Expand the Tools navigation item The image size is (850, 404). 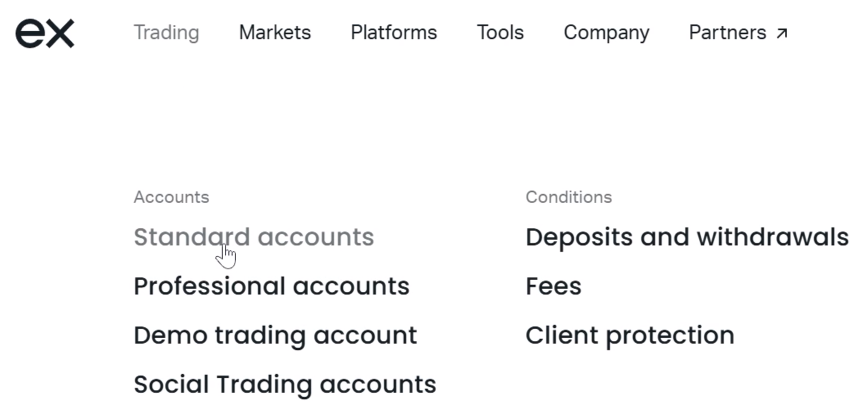pyautogui.click(x=500, y=33)
